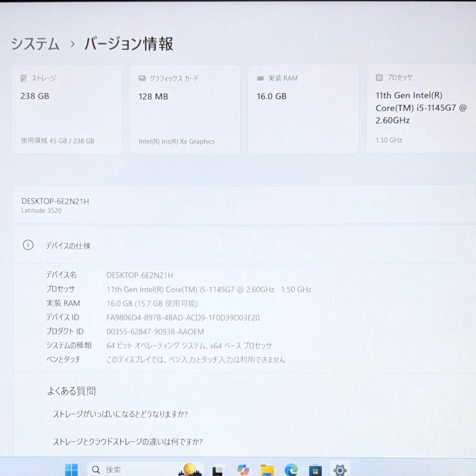Click the info icon beside デバイスの仕様

click(x=28, y=246)
